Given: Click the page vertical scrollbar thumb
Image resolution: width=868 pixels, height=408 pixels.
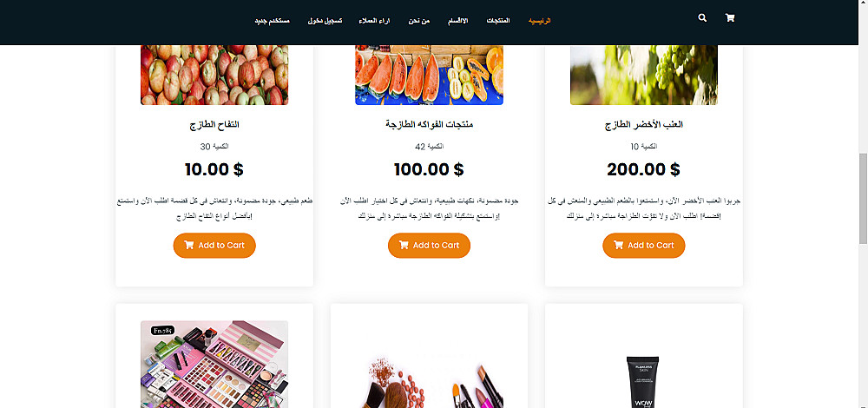Looking at the screenshot, I should tap(863, 198).
